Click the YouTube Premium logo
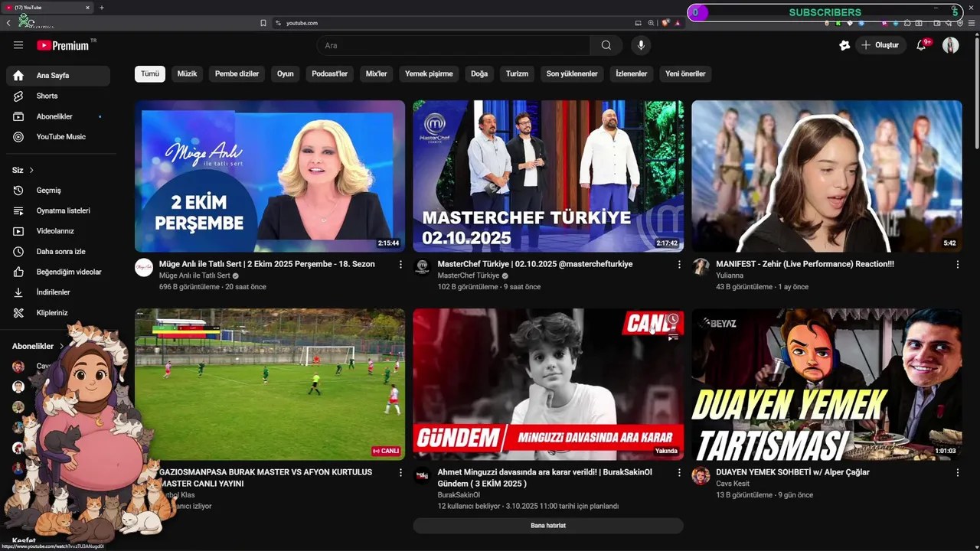 click(63, 45)
